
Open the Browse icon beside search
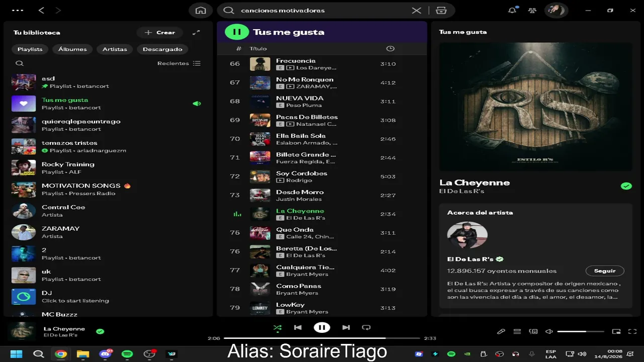click(x=441, y=10)
